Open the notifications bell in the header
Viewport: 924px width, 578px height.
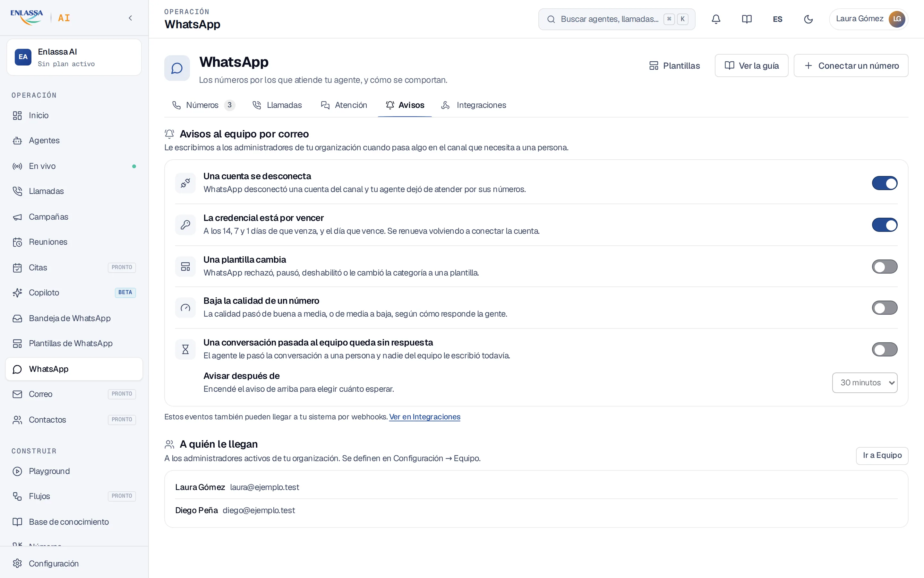pyautogui.click(x=716, y=19)
